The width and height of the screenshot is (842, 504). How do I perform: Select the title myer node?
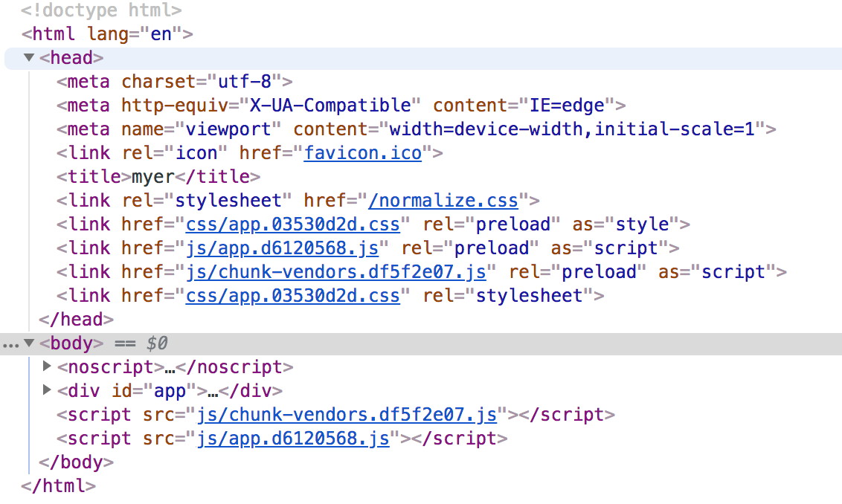pos(158,177)
